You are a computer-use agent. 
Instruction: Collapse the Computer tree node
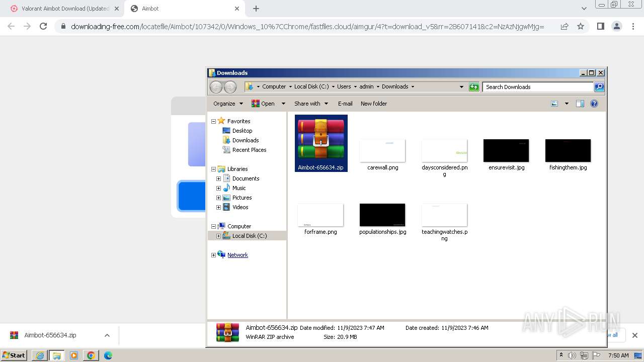tap(213, 226)
